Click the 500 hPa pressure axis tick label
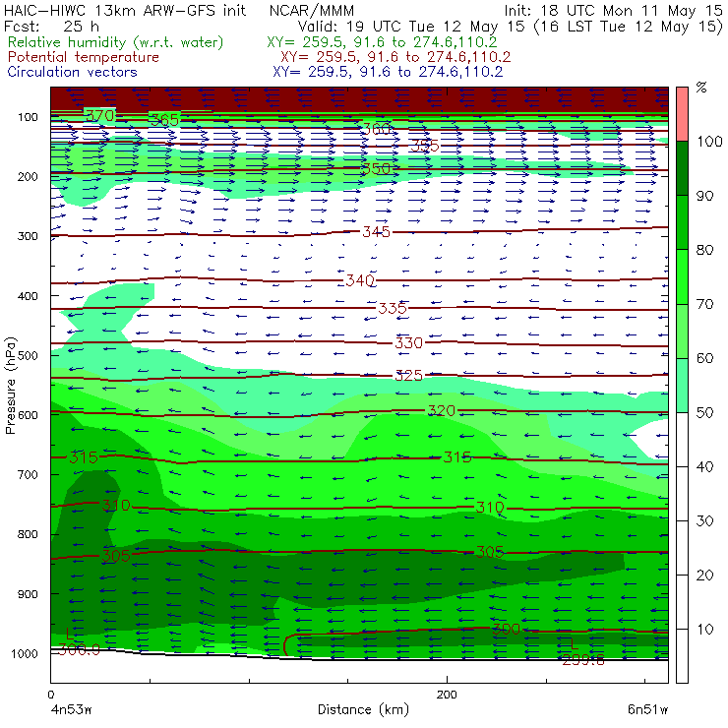728x728 pixels. point(28,356)
